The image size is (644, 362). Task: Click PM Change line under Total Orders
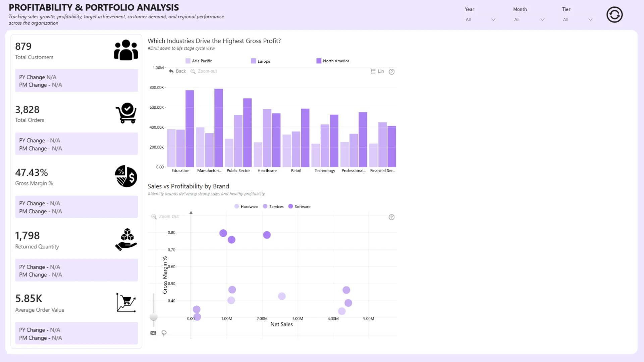(x=41, y=148)
